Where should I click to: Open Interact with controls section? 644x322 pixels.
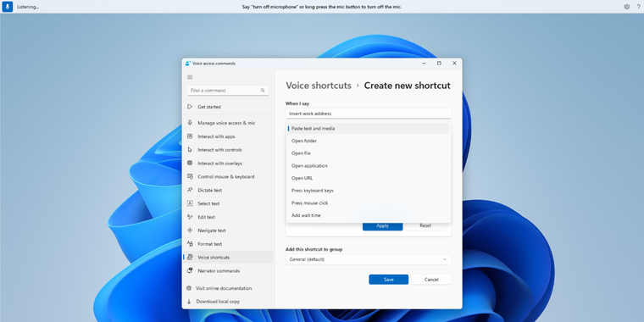[228, 150]
